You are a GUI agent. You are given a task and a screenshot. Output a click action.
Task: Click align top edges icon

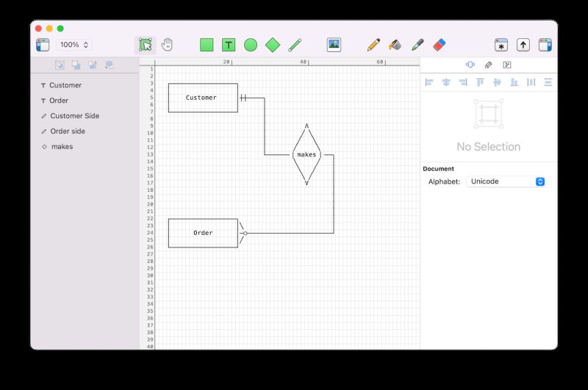click(480, 82)
